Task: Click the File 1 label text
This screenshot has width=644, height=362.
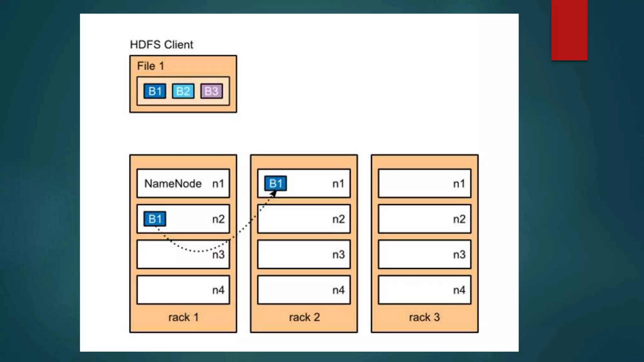Action: [151, 66]
